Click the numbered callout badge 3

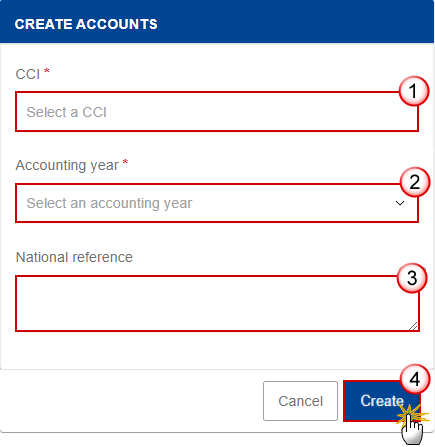(412, 278)
